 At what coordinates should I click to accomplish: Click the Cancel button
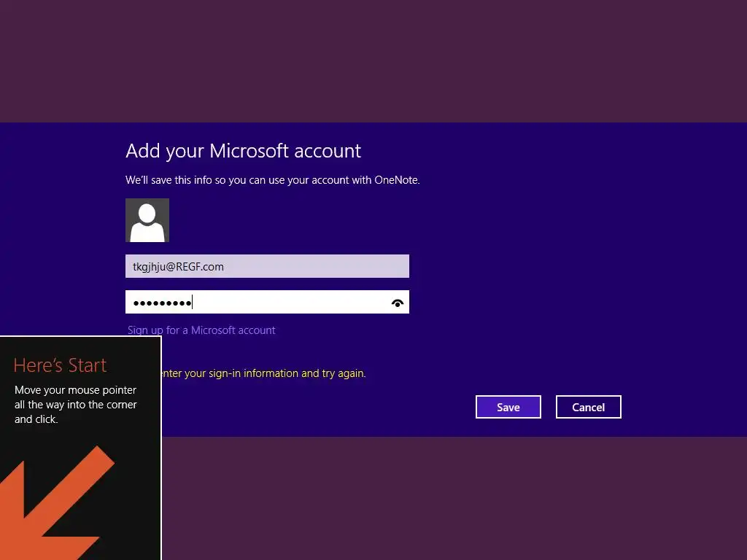click(x=589, y=407)
